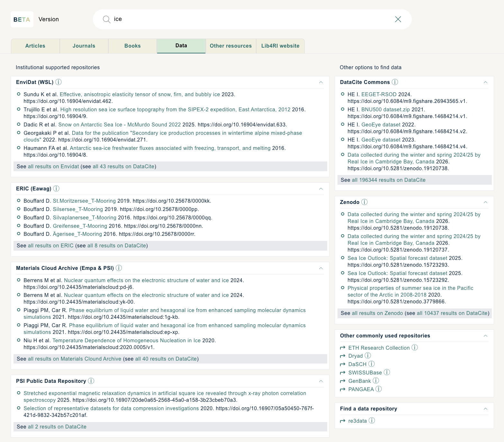Open the DaSCH repository link
Image resolution: width=504 pixels, height=442 pixels.
[x=357, y=364]
